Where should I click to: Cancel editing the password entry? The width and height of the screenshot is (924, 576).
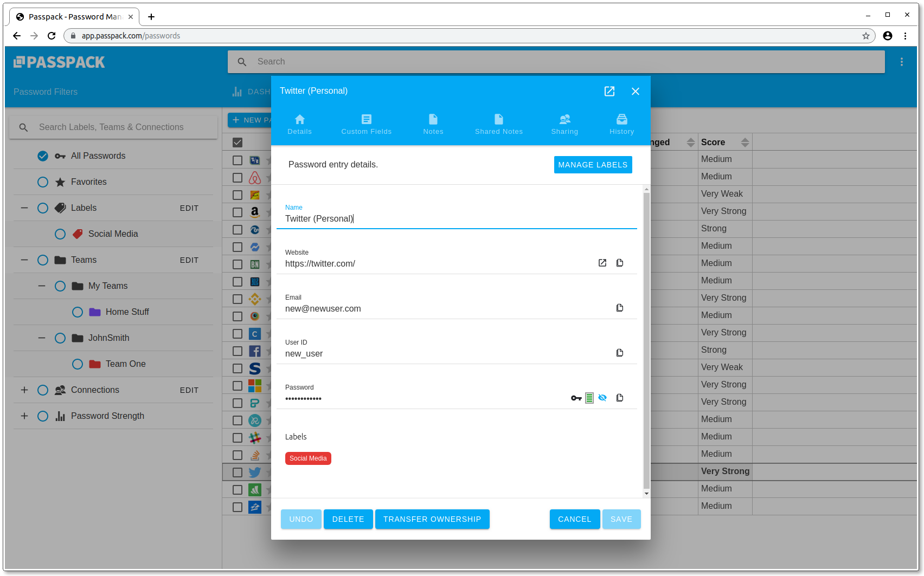[575, 519]
